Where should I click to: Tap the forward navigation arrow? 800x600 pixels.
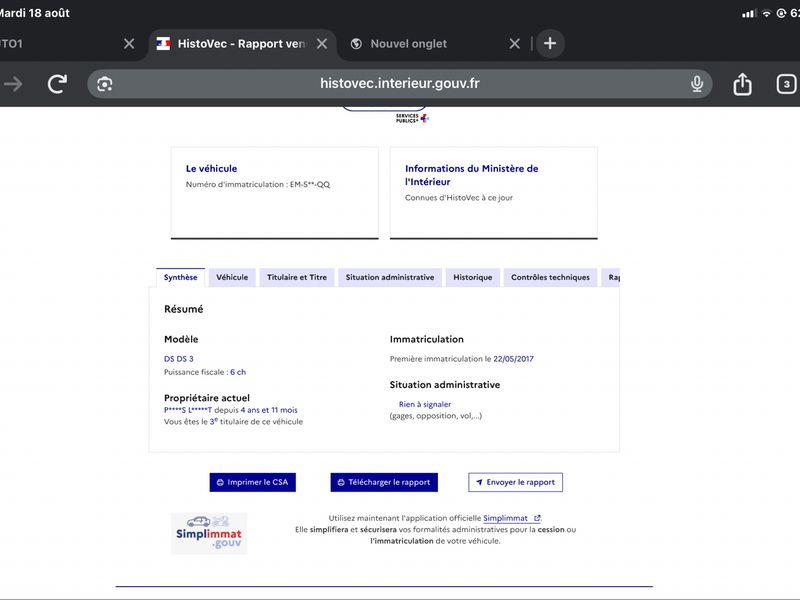tap(13, 84)
